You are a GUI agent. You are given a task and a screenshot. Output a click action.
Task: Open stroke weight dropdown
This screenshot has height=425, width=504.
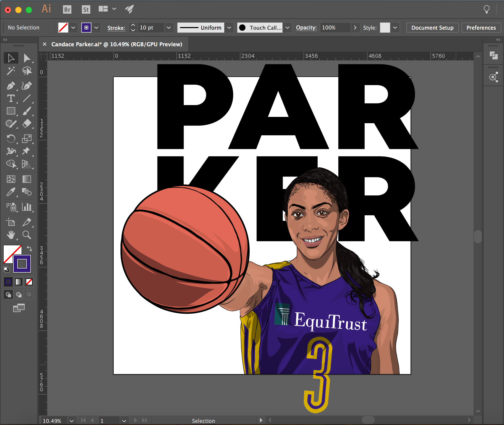tap(169, 28)
